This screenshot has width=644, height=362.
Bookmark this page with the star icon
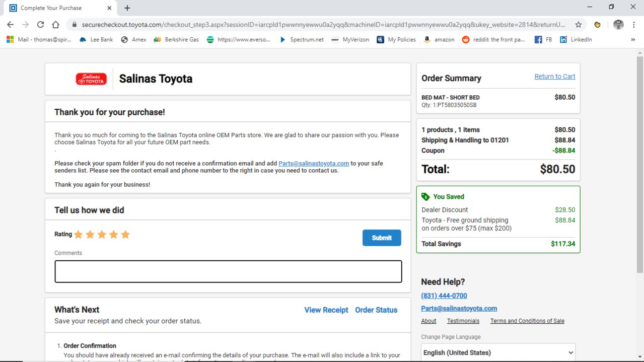pyautogui.click(x=579, y=25)
